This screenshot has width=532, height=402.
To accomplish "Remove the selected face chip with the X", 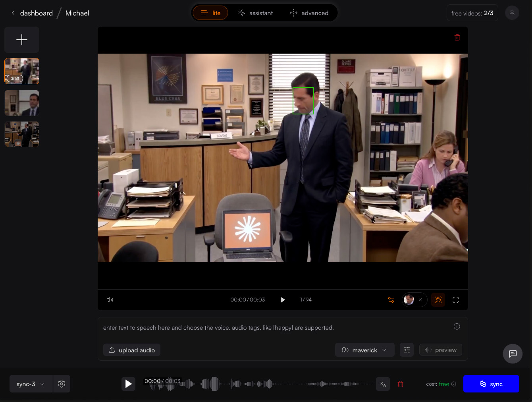I will click(x=420, y=300).
